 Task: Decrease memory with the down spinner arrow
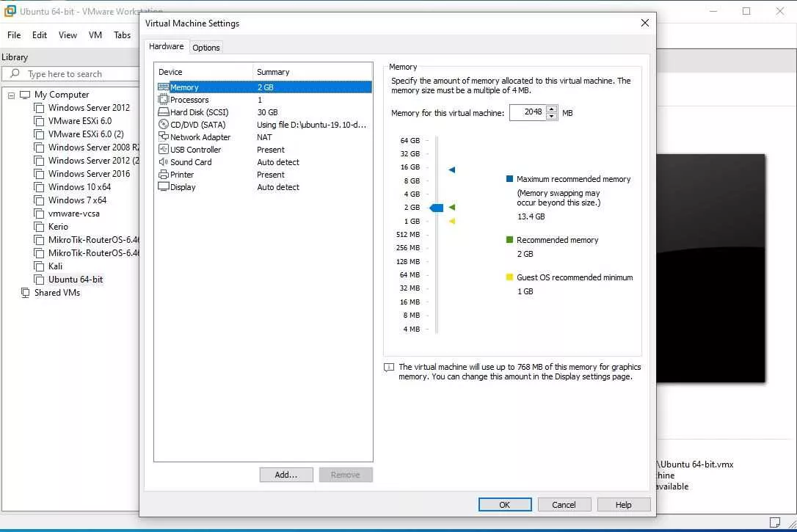(551, 117)
